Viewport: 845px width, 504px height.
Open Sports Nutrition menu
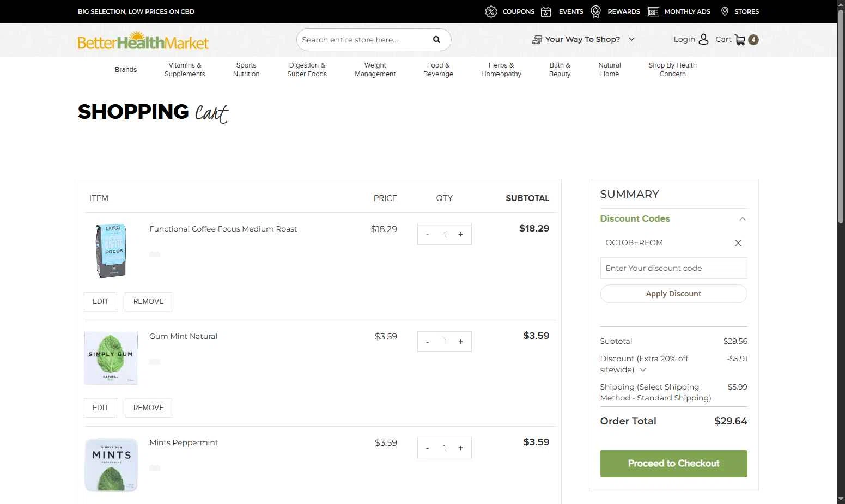point(246,70)
